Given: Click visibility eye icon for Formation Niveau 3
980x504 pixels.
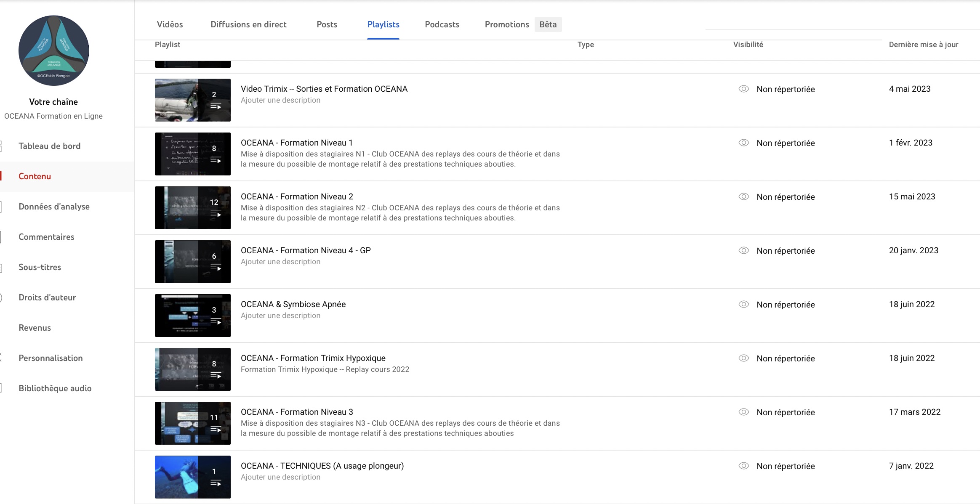Looking at the screenshot, I should (x=744, y=412).
